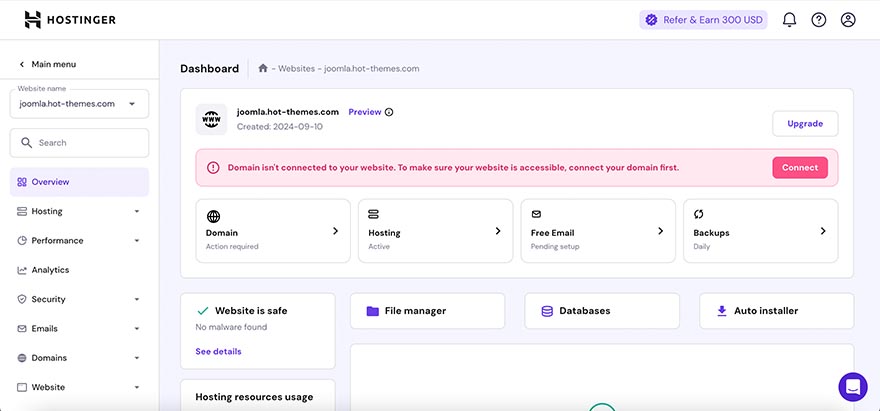Expand the Emails sidebar arrow

click(137, 329)
